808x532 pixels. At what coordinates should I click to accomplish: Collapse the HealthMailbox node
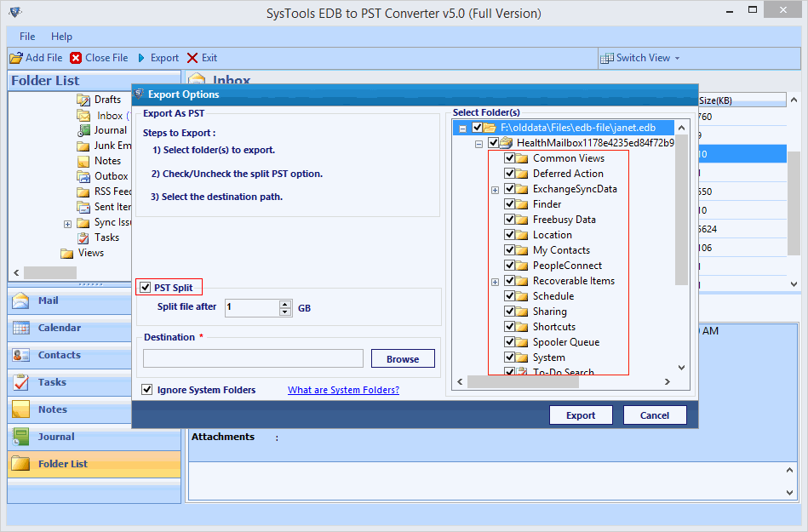point(478,144)
